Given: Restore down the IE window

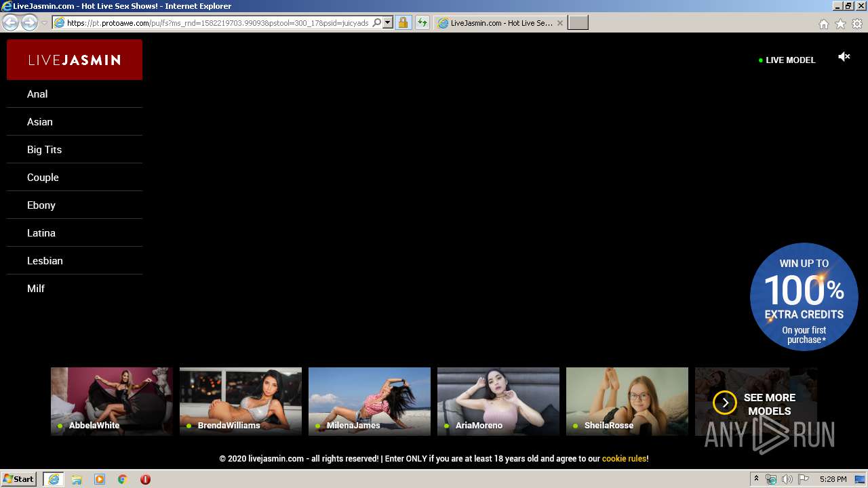Looking at the screenshot, I should pos(848,6).
